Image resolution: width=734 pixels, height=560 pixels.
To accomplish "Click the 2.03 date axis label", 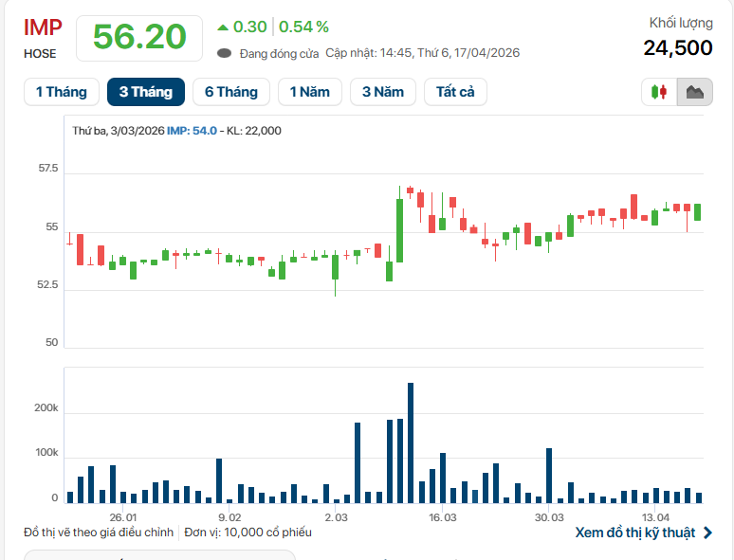I will [x=336, y=517].
